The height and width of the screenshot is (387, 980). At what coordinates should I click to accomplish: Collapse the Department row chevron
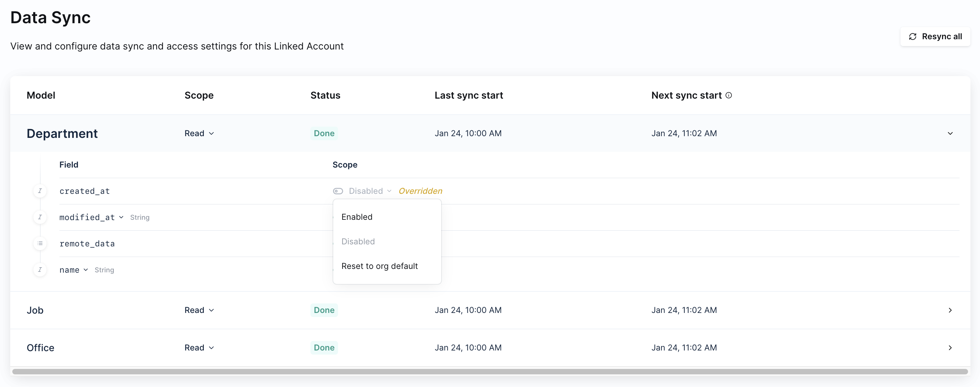(950, 133)
